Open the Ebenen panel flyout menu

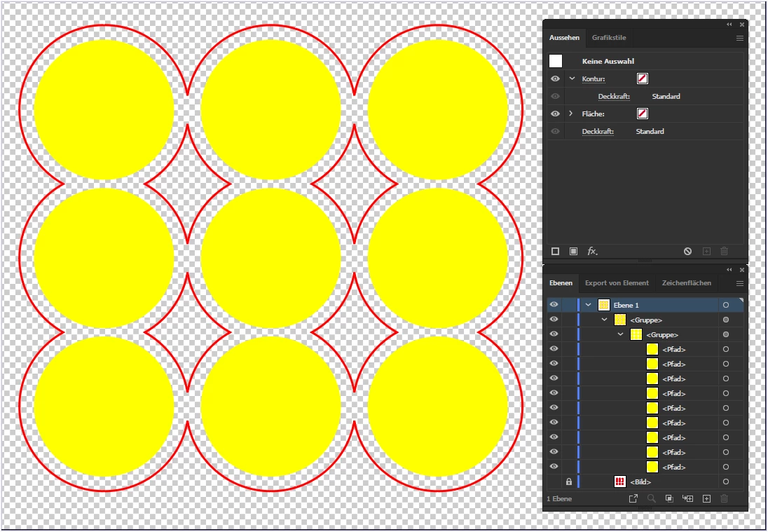click(739, 284)
